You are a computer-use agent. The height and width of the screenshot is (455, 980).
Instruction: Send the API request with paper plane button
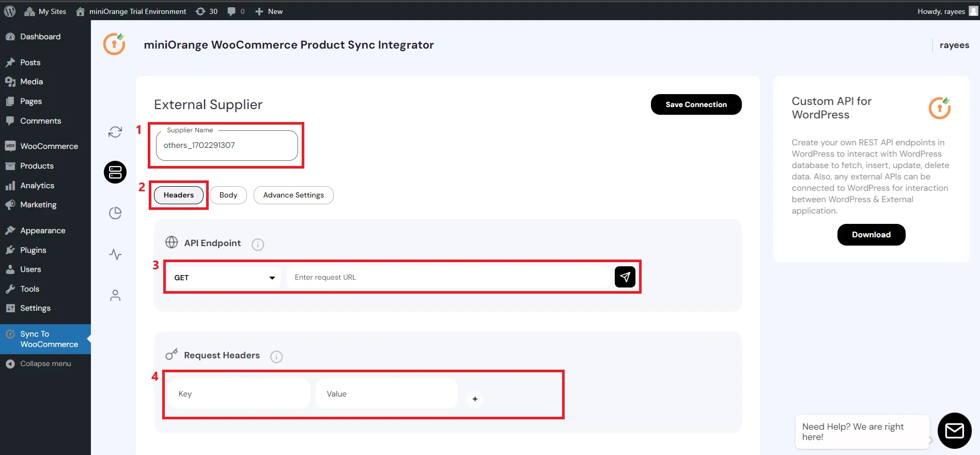point(625,277)
